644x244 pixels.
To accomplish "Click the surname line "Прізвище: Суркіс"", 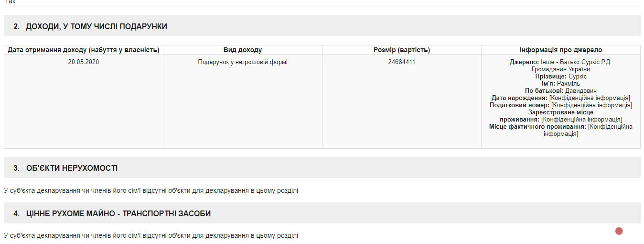I will coord(560,76).
